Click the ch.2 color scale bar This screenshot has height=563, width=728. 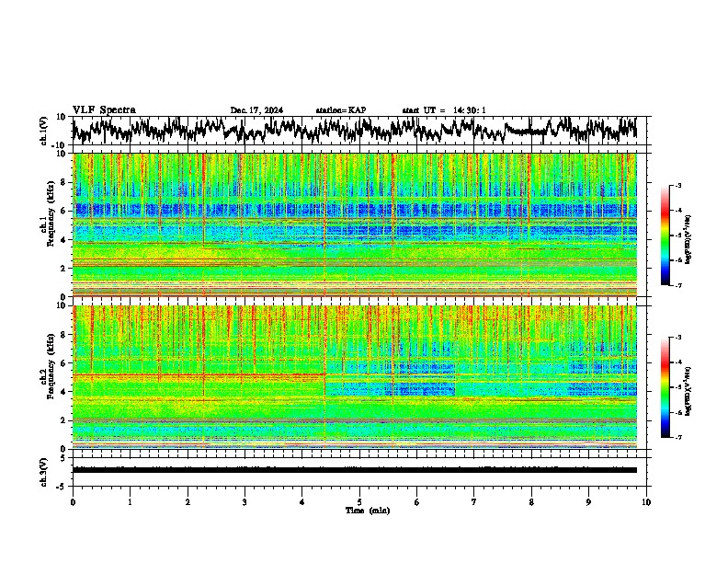(x=665, y=387)
